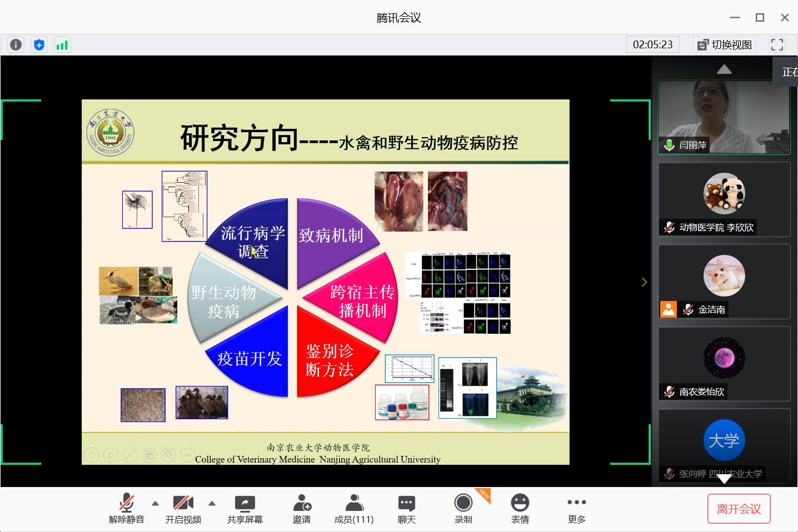The image size is (798, 532).
Task: Expand video options arrow beside 开启视频
Action: click(212, 504)
